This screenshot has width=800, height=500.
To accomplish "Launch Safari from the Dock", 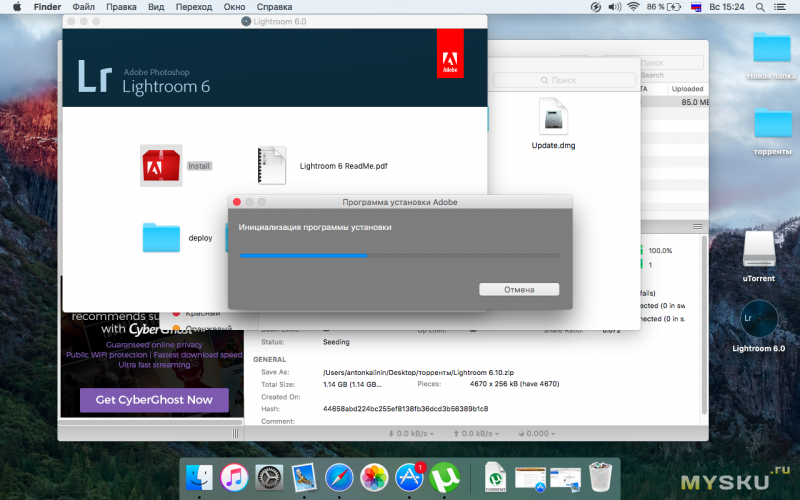I will point(339,478).
